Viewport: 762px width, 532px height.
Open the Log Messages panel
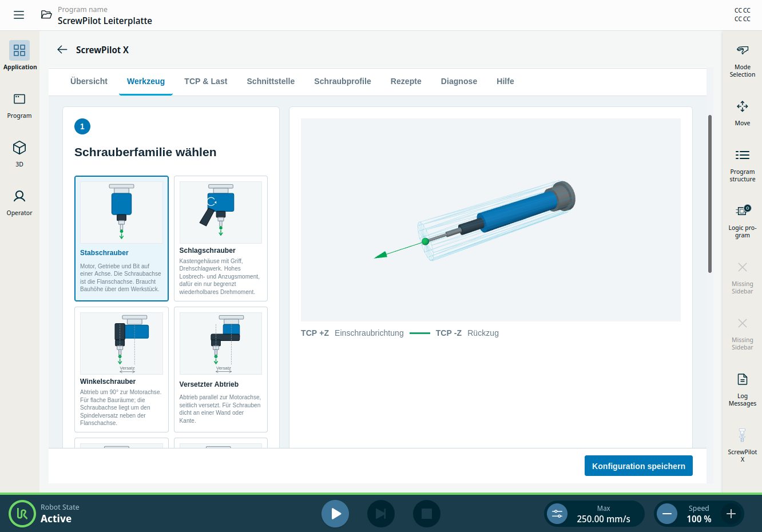743,390
